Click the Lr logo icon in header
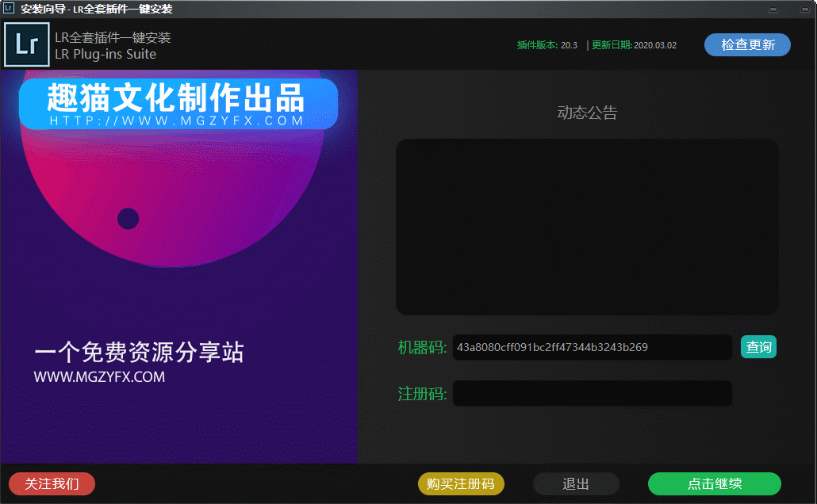 [27, 45]
